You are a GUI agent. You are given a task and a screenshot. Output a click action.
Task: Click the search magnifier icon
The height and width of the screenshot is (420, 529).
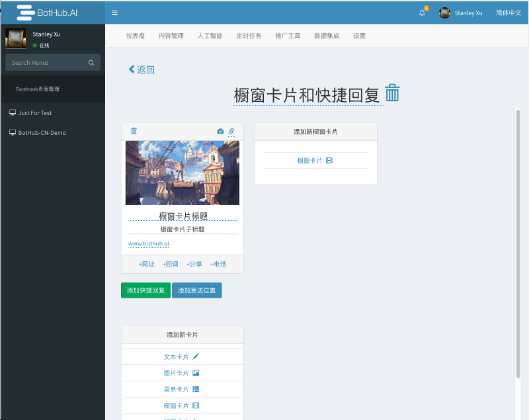[91, 63]
